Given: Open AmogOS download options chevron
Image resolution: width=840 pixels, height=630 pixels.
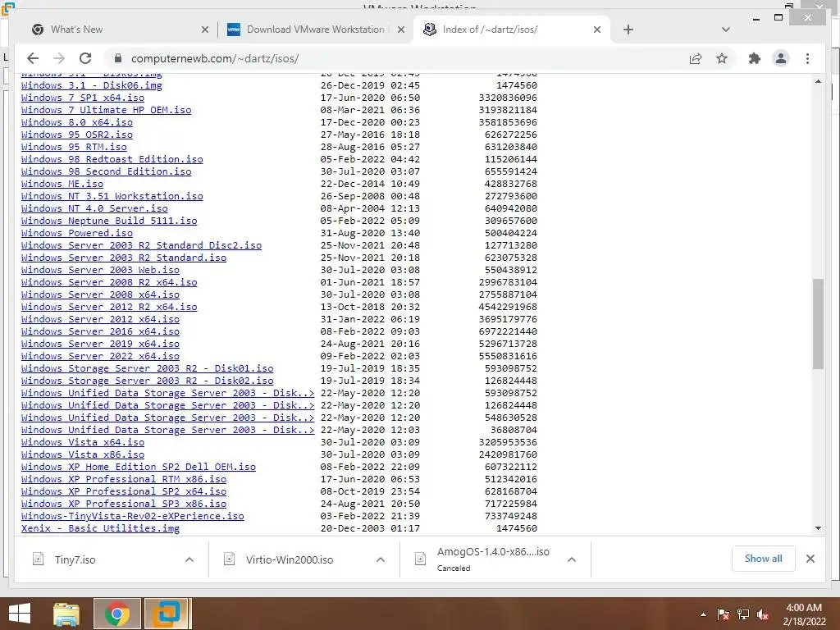Looking at the screenshot, I should point(572,559).
